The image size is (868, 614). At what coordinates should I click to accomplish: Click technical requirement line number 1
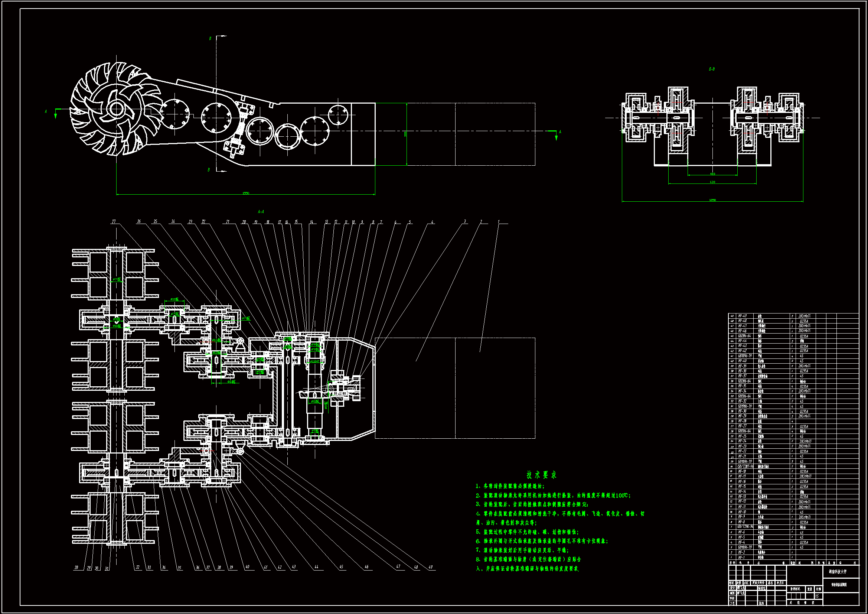510,486
